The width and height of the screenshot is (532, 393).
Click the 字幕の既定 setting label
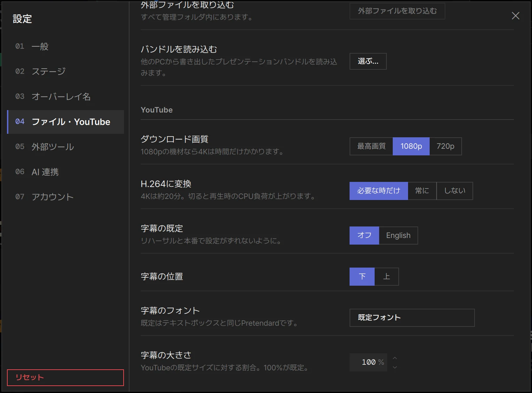click(x=162, y=228)
